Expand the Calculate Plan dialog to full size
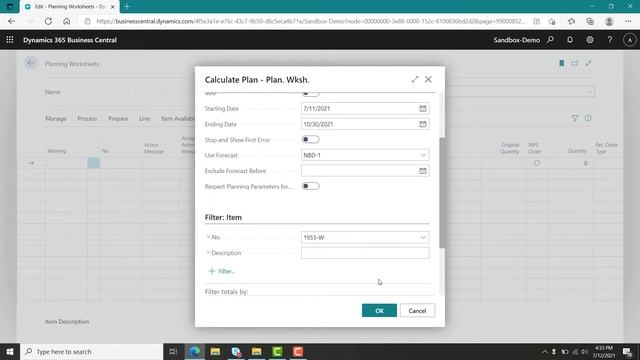 point(415,80)
